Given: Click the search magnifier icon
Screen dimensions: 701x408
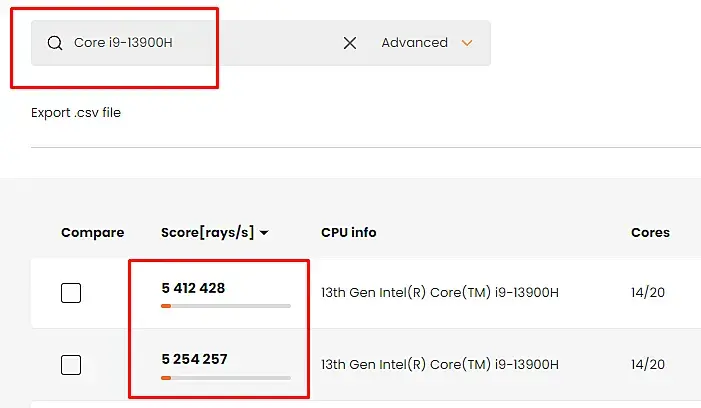Looking at the screenshot, I should pos(54,43).
